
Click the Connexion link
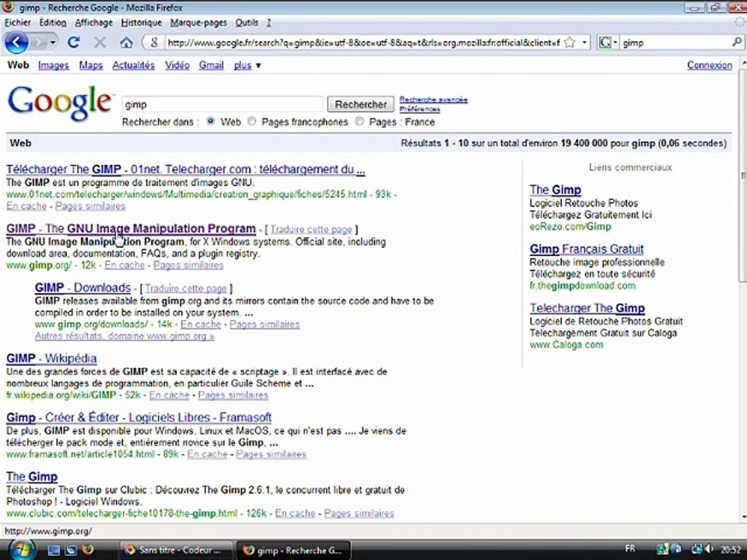click(x=710, y=65)
